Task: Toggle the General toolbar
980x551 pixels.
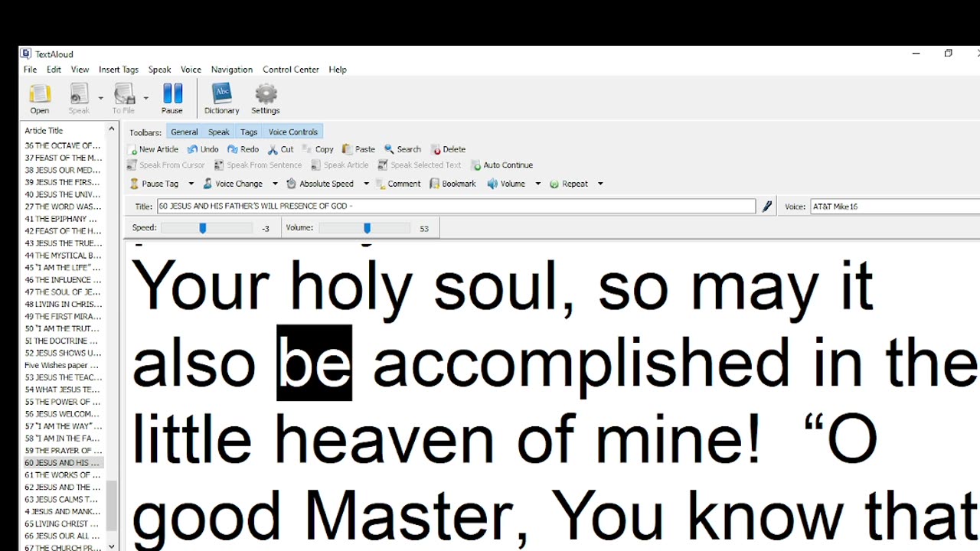Action: pyautogui.click(x=185, y=132)
